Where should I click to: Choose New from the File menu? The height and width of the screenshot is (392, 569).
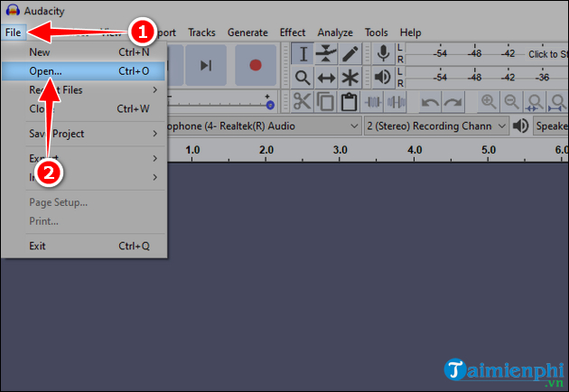pos(83,52)
